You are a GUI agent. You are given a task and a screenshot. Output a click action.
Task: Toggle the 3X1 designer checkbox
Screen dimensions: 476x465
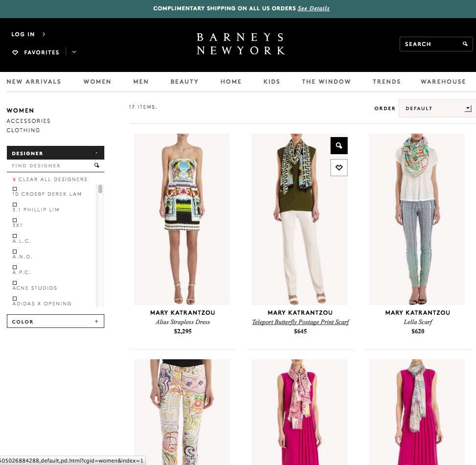[15, 220]
